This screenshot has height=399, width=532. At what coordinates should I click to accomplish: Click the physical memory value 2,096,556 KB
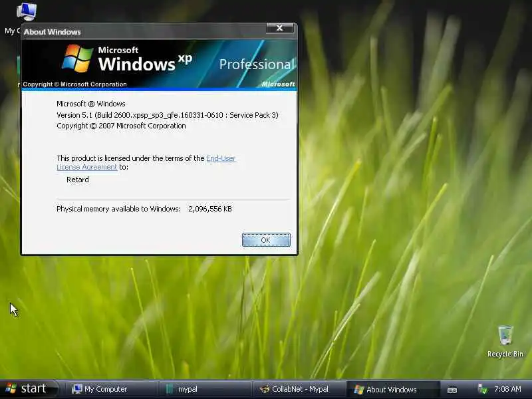[210, 209]
